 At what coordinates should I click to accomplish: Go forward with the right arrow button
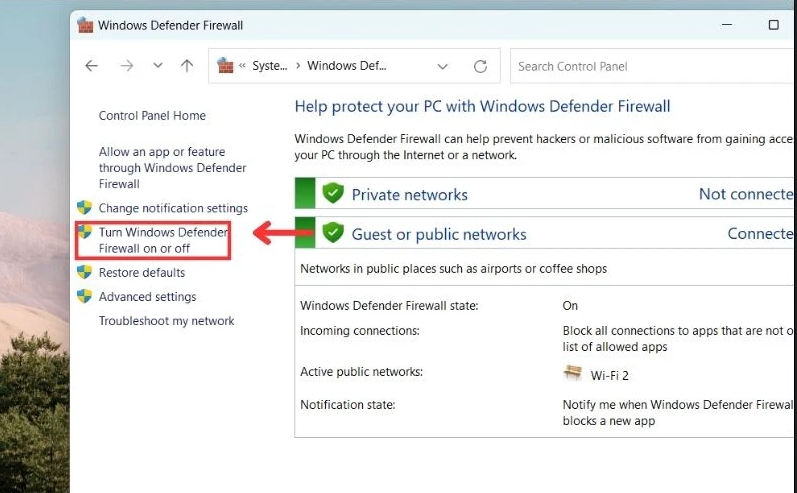coord(127,66)
